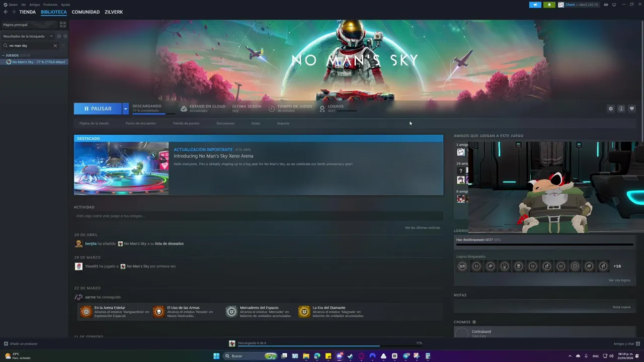644x362 pixels.
Task: Go forward with the right arrow
Action: (13, 12)
